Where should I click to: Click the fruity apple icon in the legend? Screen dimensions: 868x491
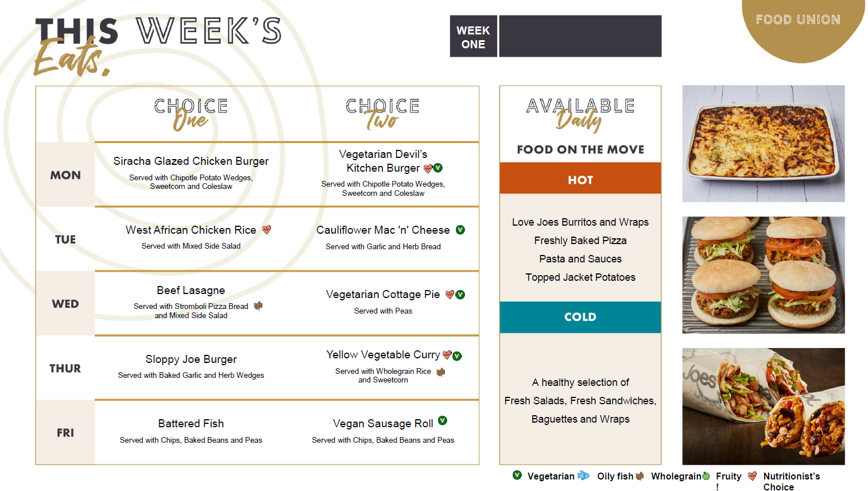(x=706, y=476)
